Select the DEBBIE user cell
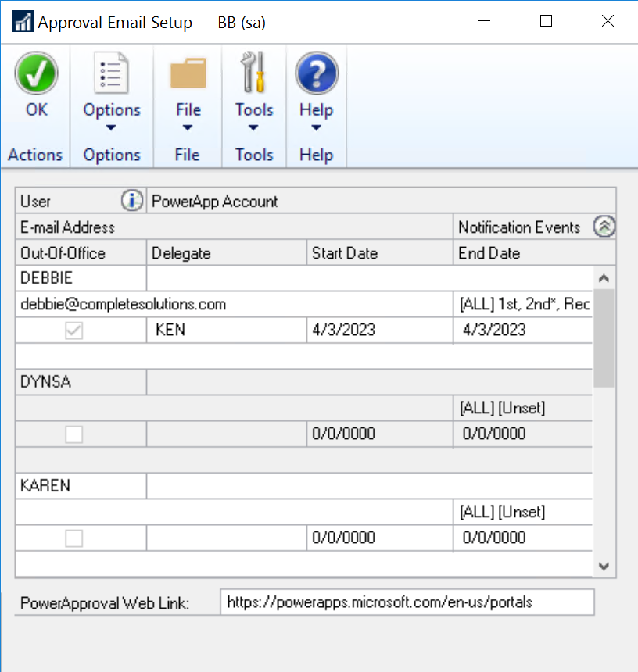 tap(81, 277)
